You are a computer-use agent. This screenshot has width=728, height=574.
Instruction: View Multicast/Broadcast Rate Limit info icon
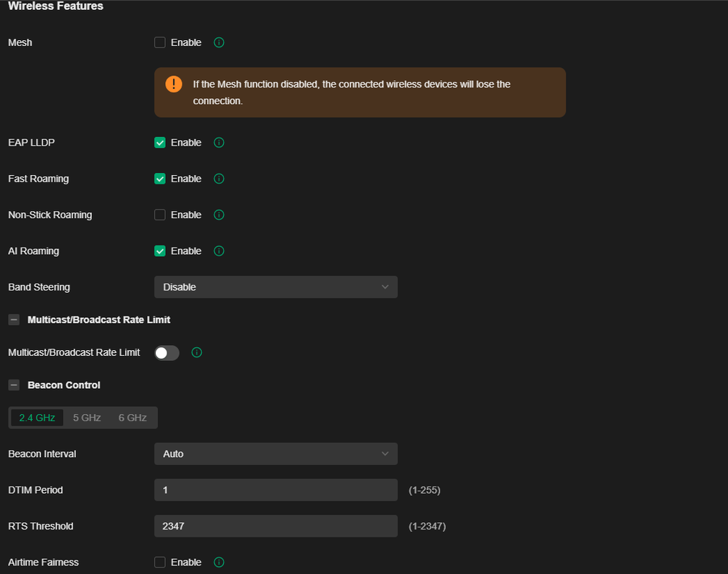tap(197, 353)
